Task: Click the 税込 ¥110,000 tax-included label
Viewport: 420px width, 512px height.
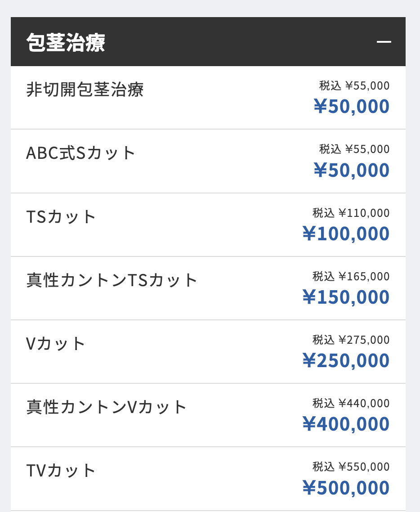Action: pos(351,213)
